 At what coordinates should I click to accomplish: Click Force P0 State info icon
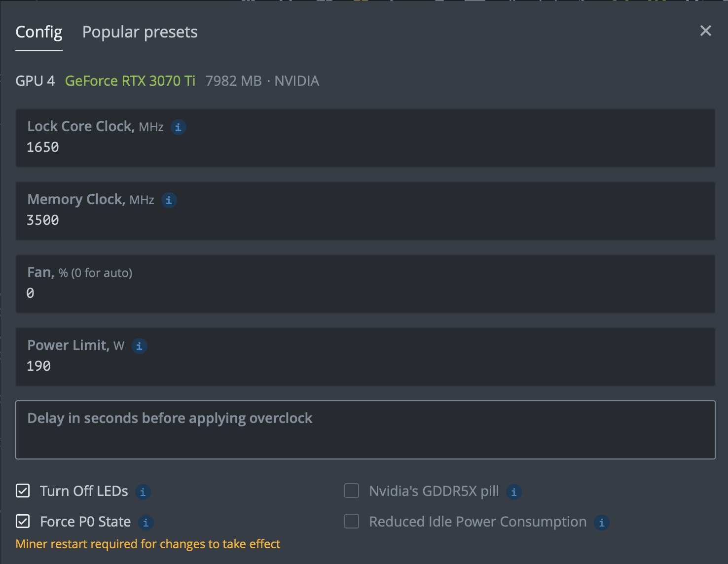coord(146,523)
